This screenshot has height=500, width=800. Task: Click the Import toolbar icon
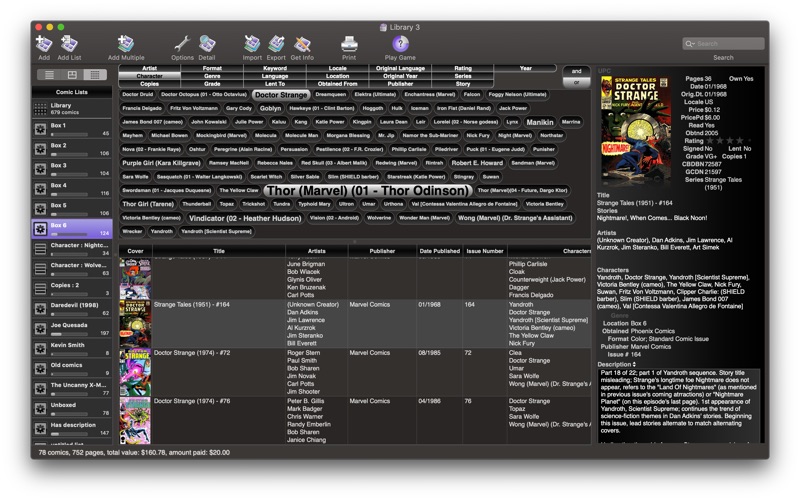point(252,44)
